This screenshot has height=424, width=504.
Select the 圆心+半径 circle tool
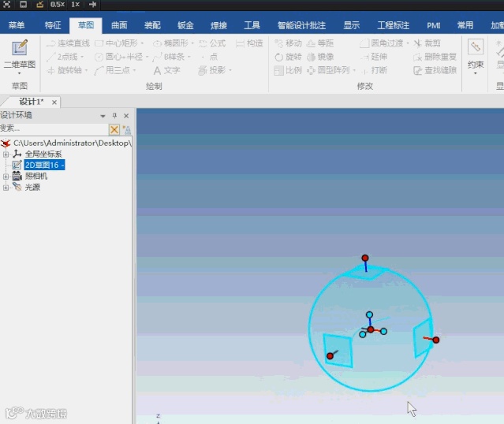click(x=119, y=57)
